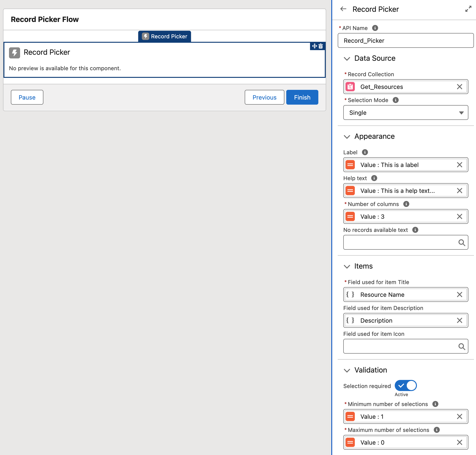This screenshot has height=455, width=476.
Task: Collapse the Data Source section
Action: [347, 59]
